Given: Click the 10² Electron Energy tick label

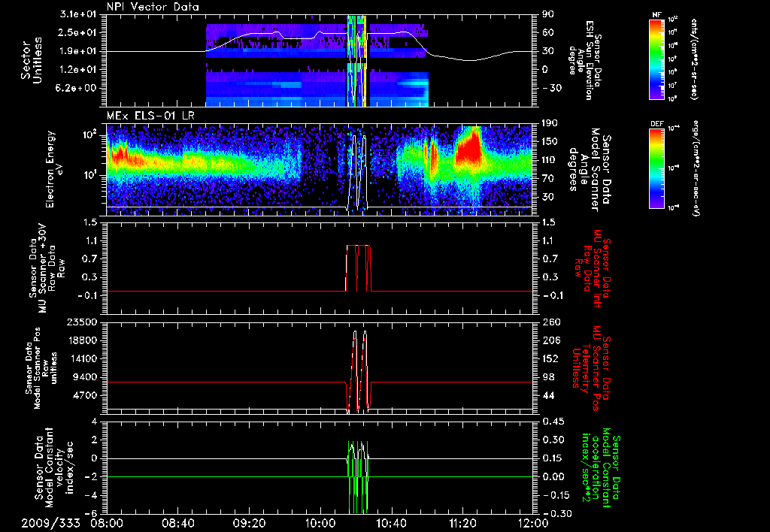Looking at the screenshot, I should [x=90, y=135].
